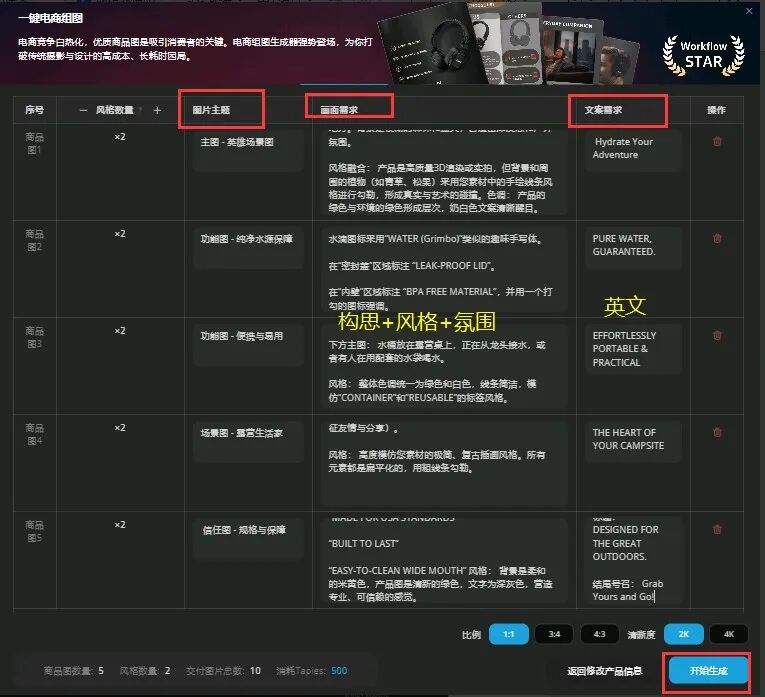Edit the copy field PURE WATER, GUARANTEED.
Screen dimensions: 765x697
tap(633, 248)
